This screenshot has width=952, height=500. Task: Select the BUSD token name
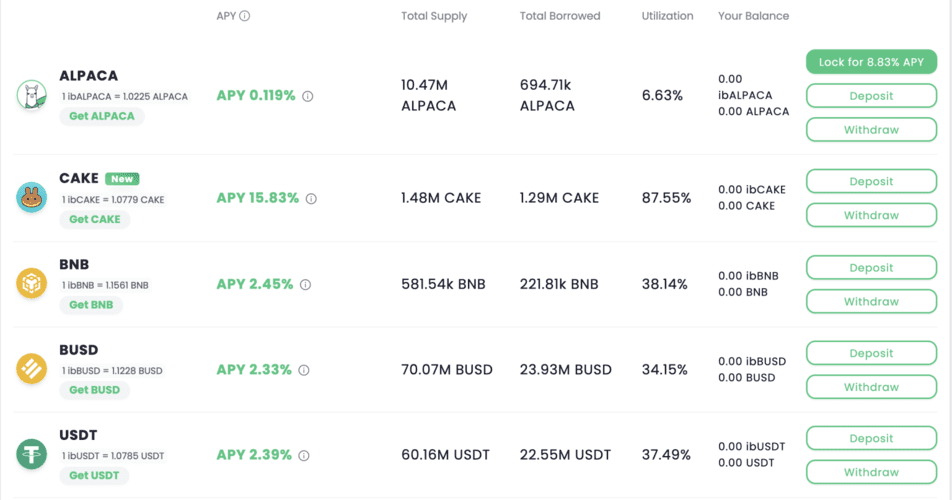point(78,350)
